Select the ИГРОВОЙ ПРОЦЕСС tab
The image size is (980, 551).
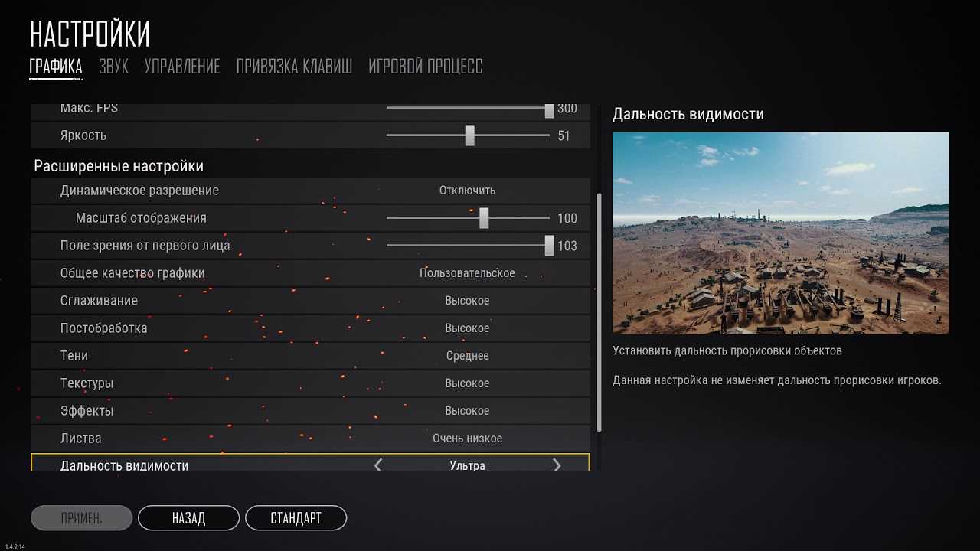tap(426, 67)
